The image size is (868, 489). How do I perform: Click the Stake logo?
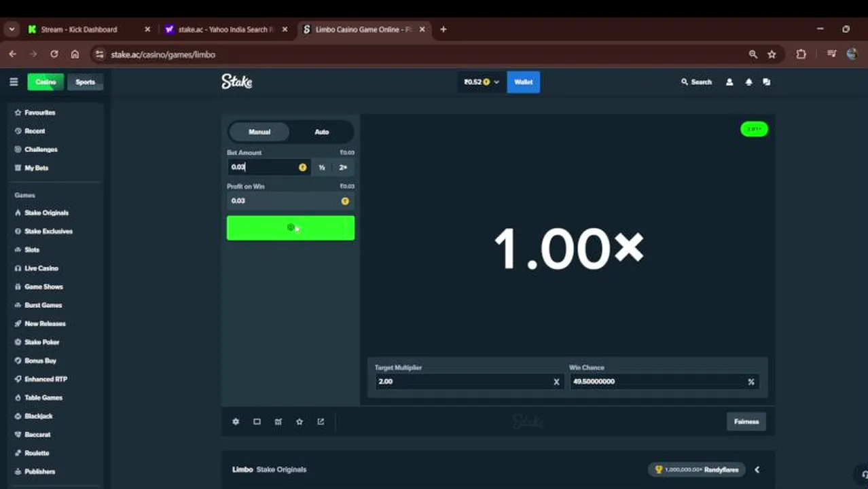click(236, 81)
